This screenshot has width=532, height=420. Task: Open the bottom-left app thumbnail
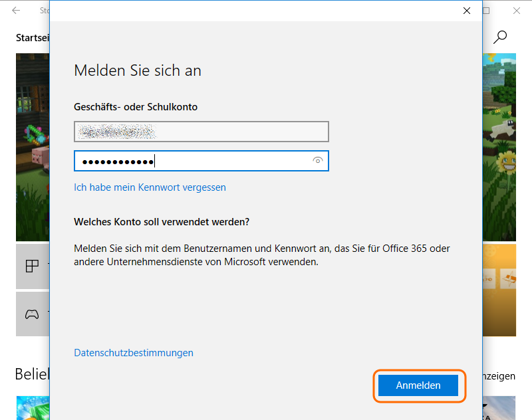pos(32,408)
